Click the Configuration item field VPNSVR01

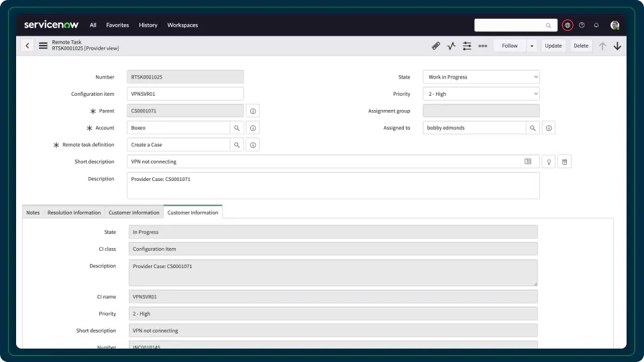point(185,94)
